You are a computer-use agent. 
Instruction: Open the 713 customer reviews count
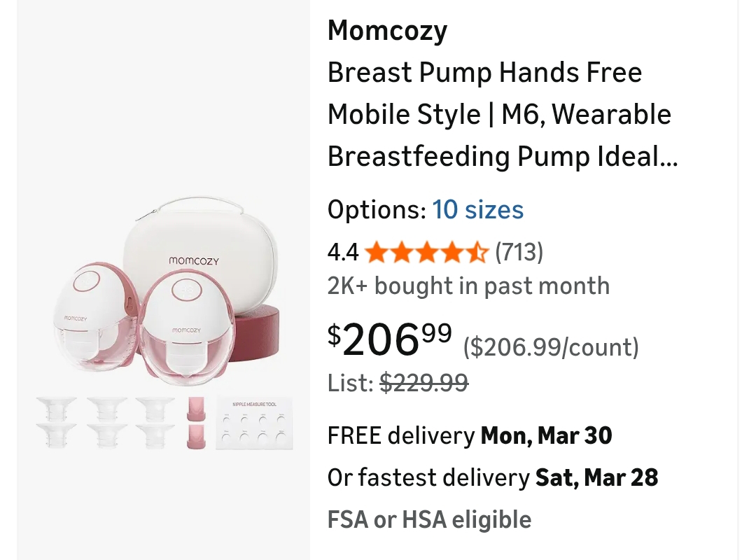coord(519,252)
